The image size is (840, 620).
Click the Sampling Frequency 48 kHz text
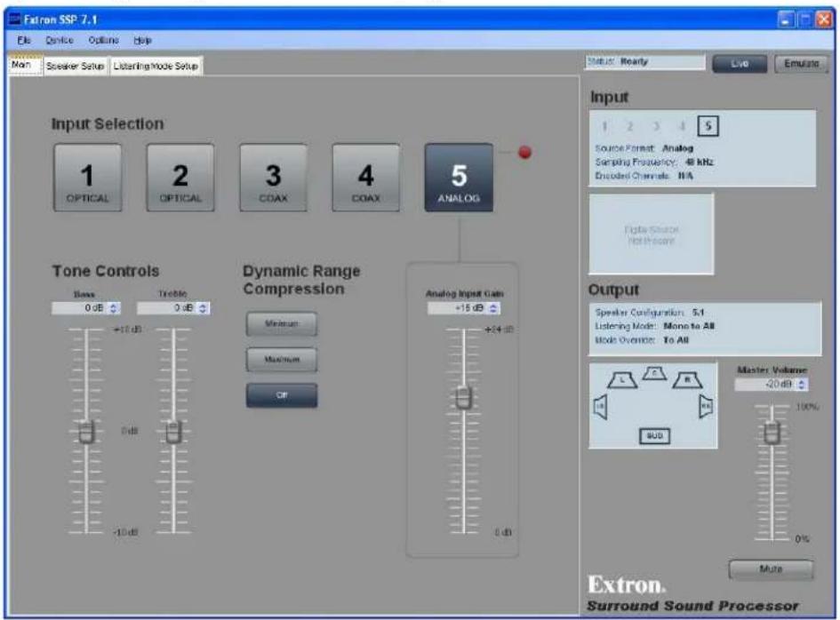click(x=654, y=162)
